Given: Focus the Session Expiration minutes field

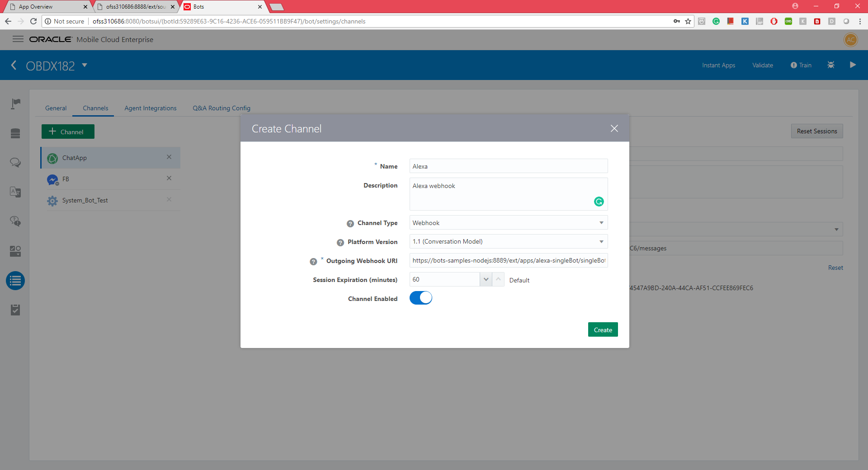Looking at the screenshot, I should tap(444, 280).
